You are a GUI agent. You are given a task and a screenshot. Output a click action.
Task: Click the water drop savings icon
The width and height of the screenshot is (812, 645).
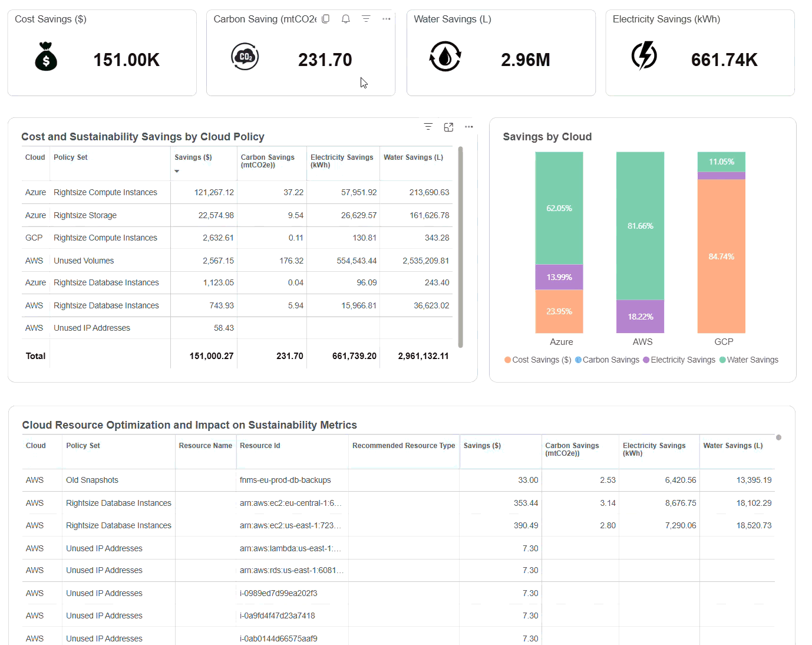click(x=445, y=57)
